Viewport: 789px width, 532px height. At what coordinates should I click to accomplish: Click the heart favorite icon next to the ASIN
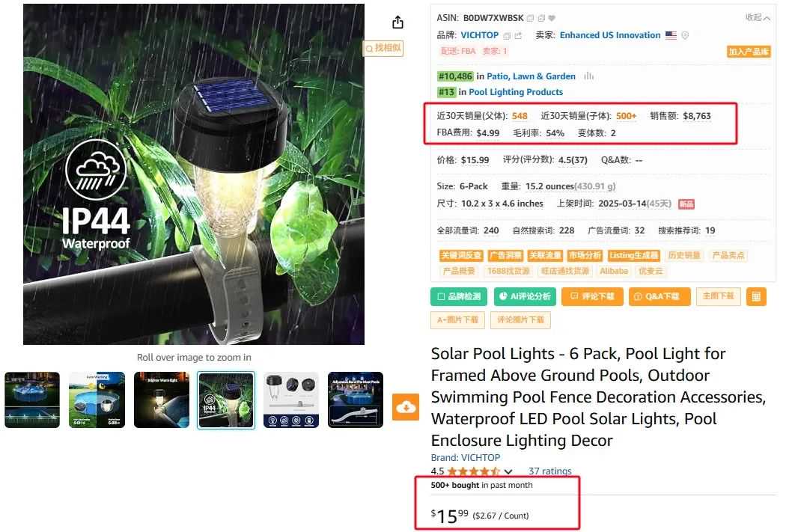(x=552, y=18)
